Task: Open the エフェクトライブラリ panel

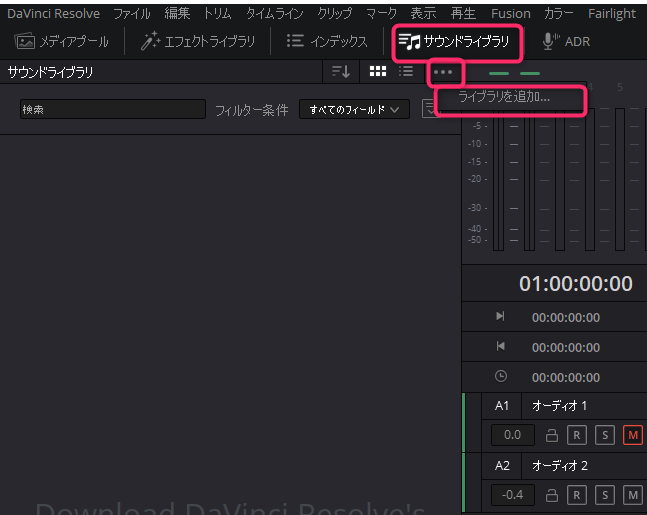Action: click(198, 42)
